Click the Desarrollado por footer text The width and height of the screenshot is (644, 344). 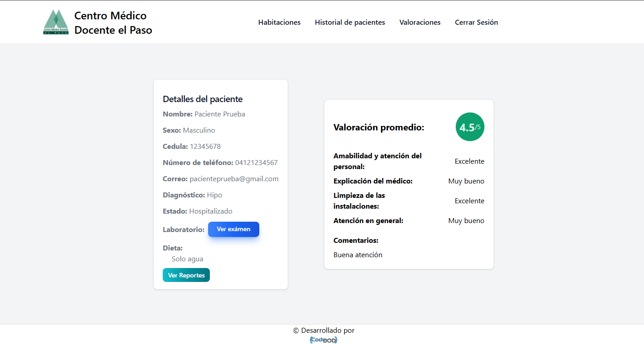click(x=324, y=331)
